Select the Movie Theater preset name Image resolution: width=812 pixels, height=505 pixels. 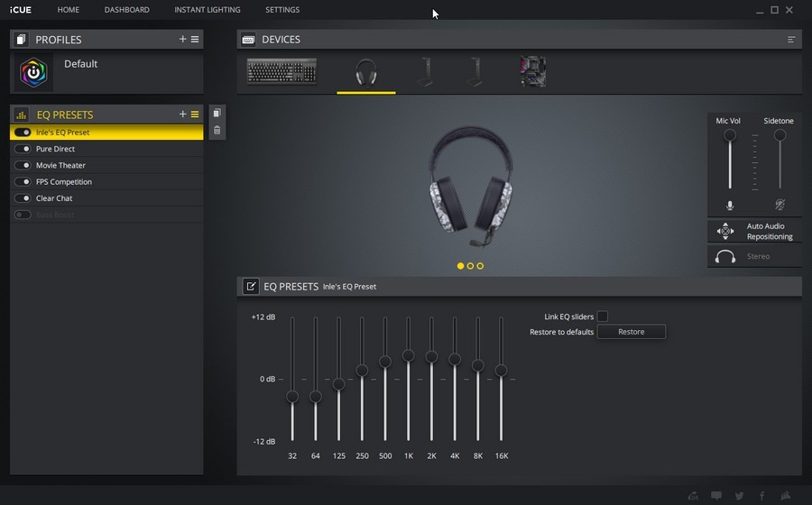click(60, 165)
